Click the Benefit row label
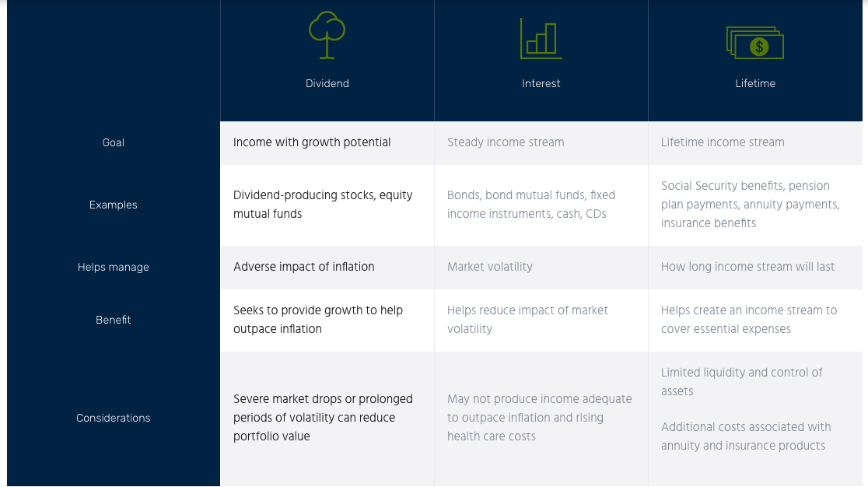The height and width of the screenshot is (487, 868). 114,320
